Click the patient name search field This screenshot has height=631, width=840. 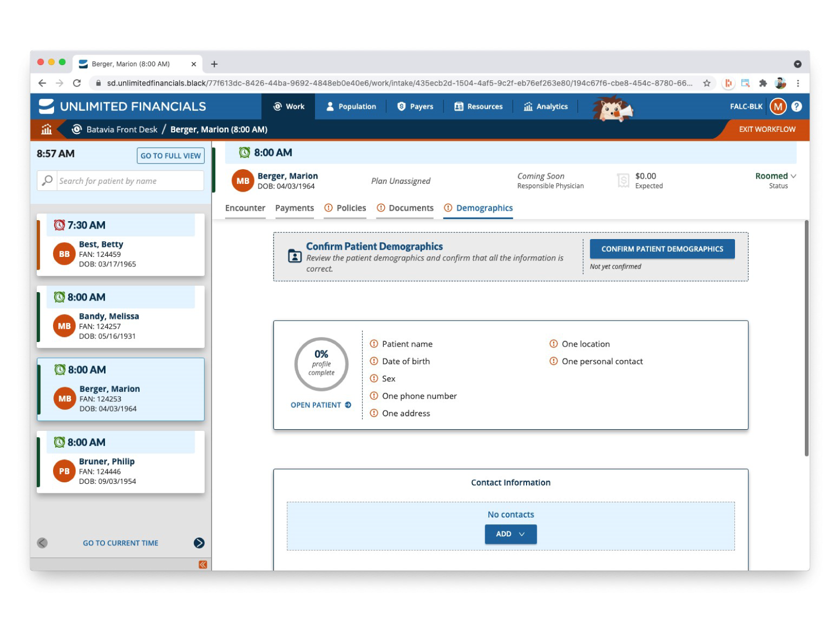[x=129, y=181]
